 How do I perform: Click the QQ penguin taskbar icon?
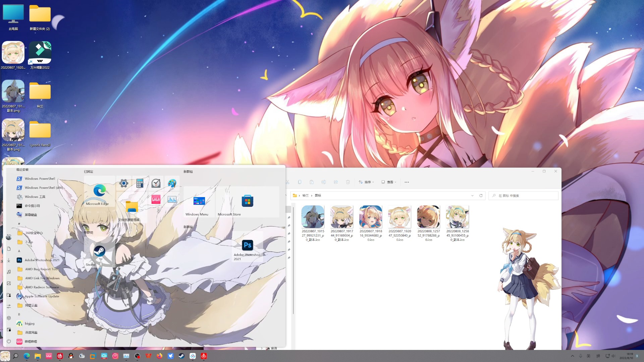(x=71, y=356)
